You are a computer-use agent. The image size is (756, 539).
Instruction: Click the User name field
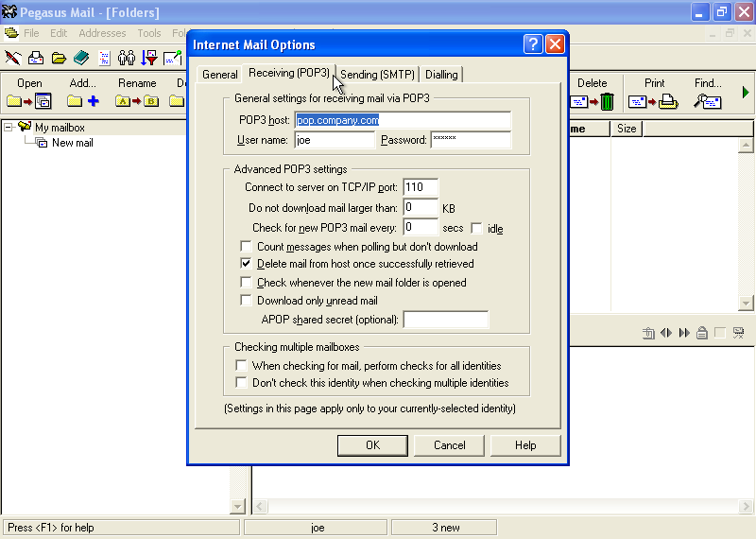click(335, 140)
